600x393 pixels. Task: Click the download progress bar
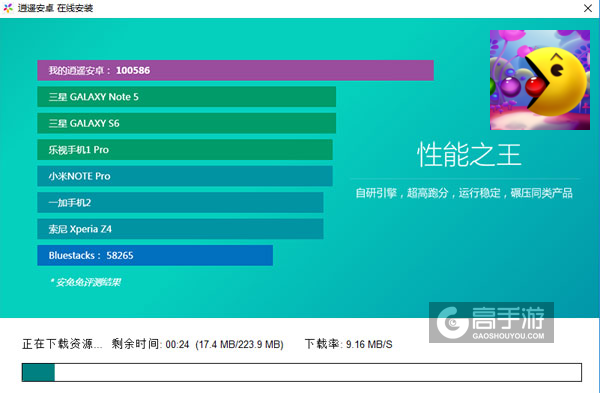(302, 372)
